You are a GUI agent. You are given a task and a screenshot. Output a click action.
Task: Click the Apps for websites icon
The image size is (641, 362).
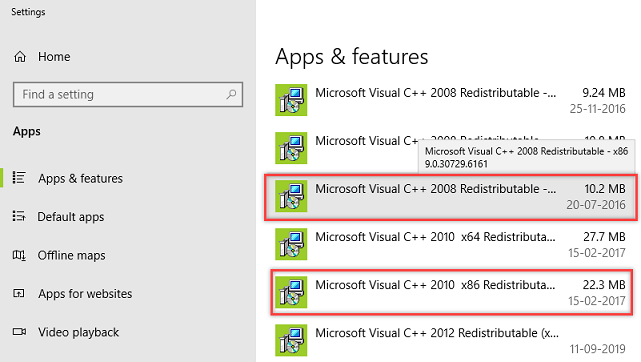19,293
